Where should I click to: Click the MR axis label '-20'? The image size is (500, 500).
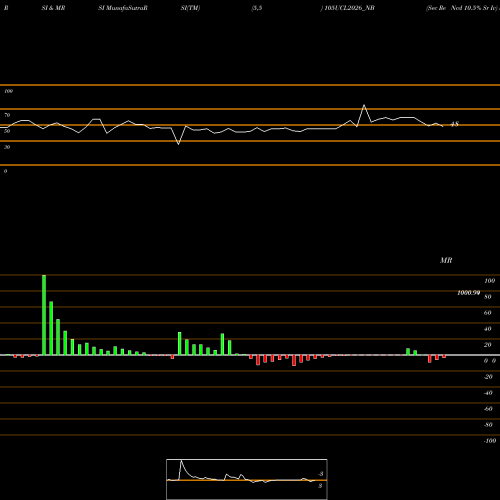488,377
